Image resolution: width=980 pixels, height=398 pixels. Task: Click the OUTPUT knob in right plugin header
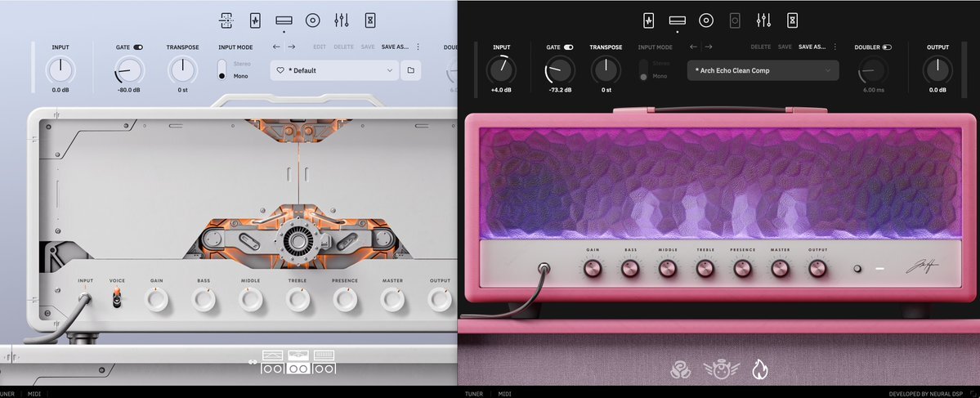coord(937,70)
